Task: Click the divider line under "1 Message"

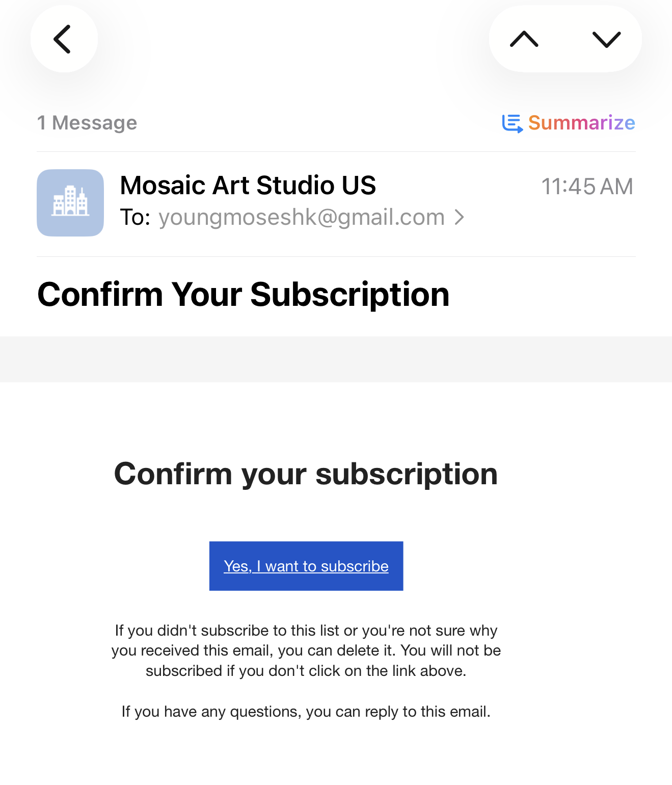Action: click(336, 151)
